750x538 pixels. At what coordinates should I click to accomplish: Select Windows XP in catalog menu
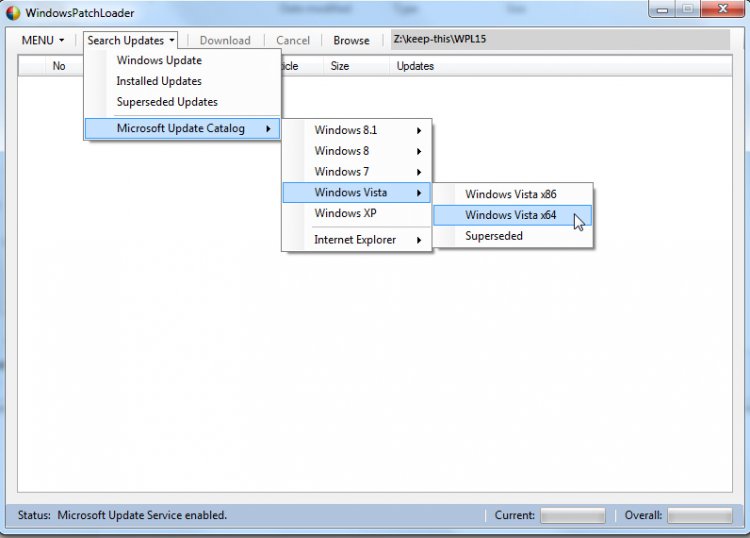tap(357, 213)
